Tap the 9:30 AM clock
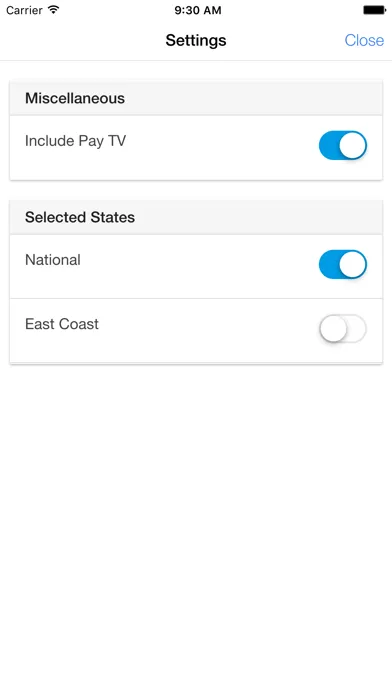 pyautogui.click(x=198, y=10)
